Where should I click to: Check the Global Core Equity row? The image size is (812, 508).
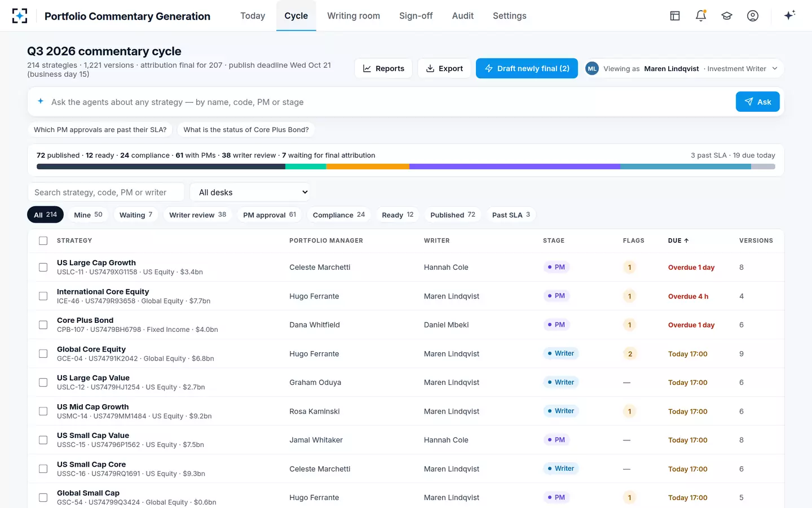point(43,354)
